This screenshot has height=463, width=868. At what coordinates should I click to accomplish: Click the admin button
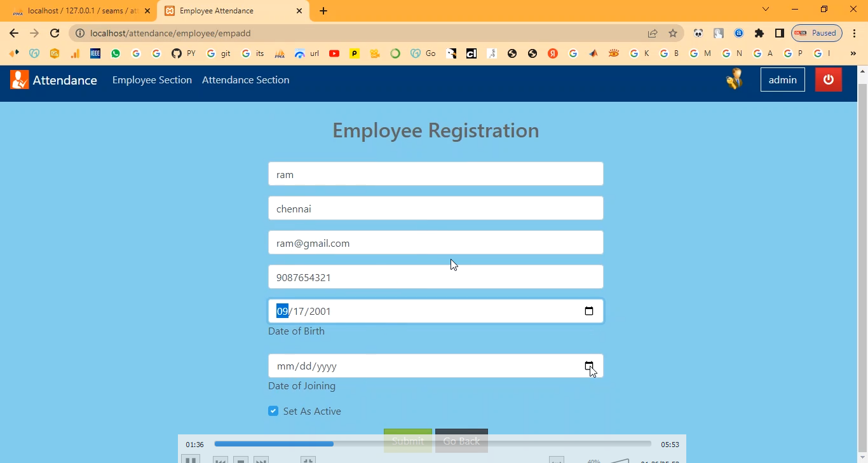pos(782,79)
